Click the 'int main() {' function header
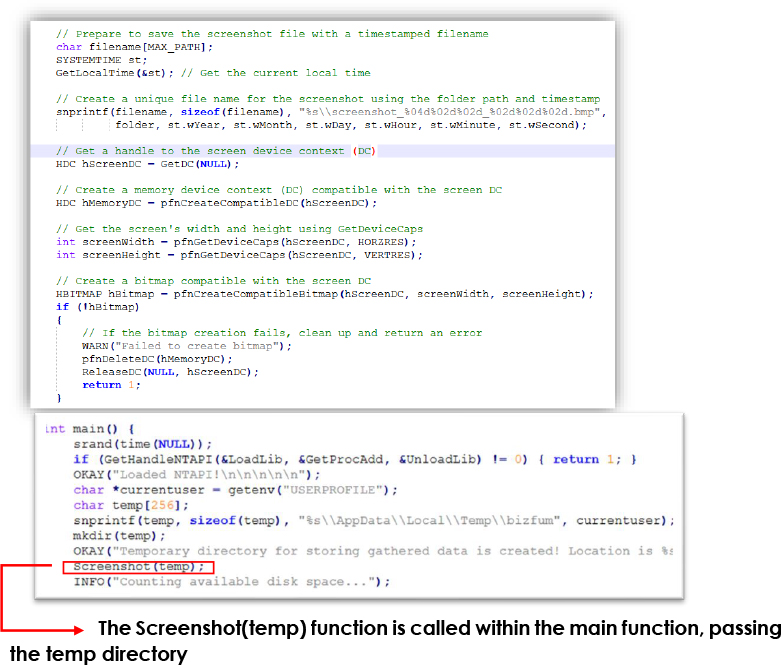The width and height of the screenshot is (781, 665). [x=89, y=429]
